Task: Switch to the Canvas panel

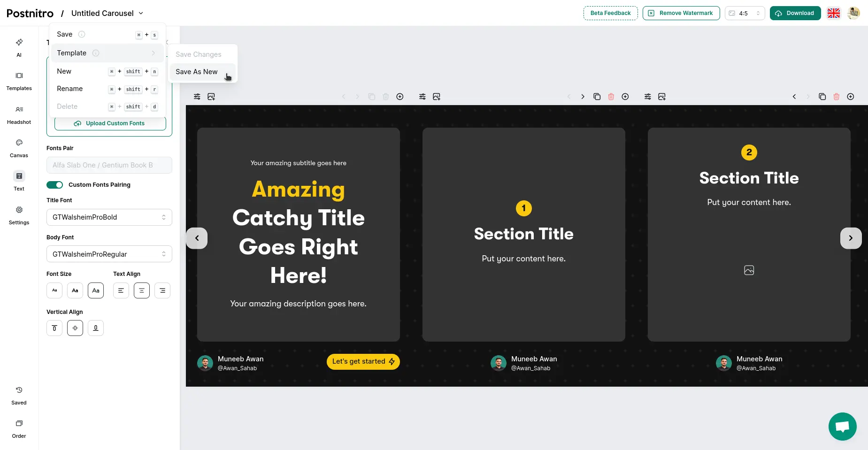Action: 19,148
